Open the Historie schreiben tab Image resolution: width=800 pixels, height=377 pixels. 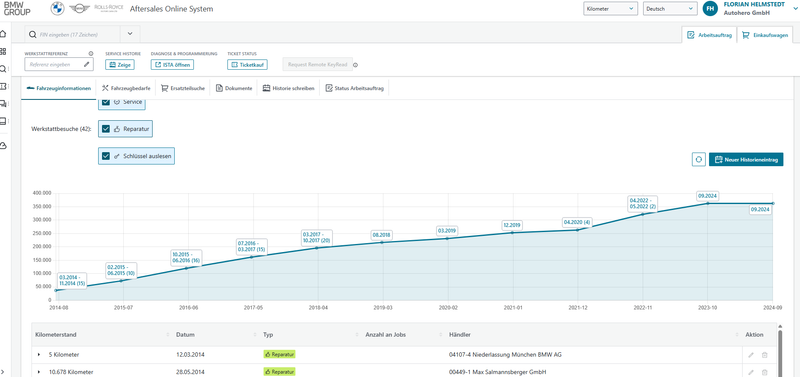click(x=288, y=88)
